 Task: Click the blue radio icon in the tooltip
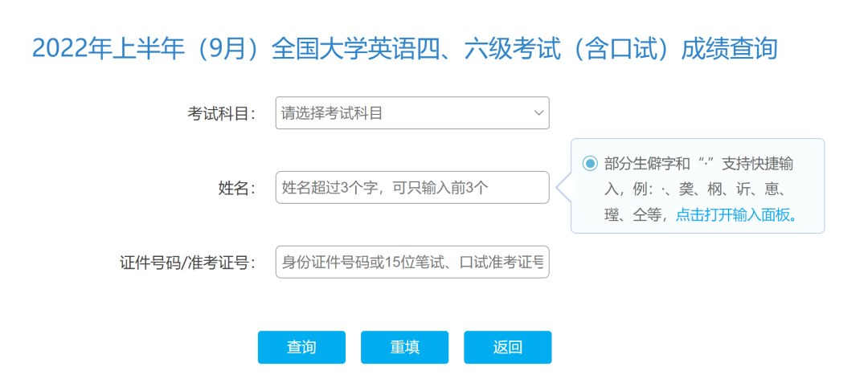pyautogui.click(x=591, y=164)
